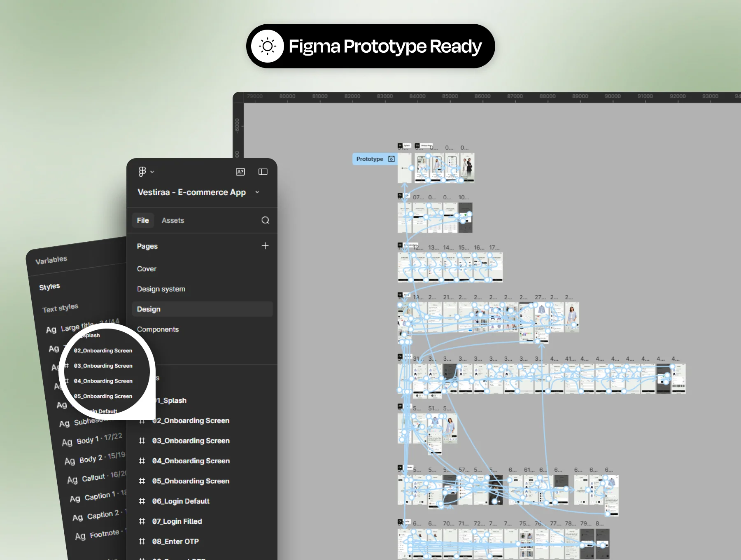Screen dimensions: 741x560
Task: Select the Splash frame beside the Prototype label
Action: coord(405,168)
